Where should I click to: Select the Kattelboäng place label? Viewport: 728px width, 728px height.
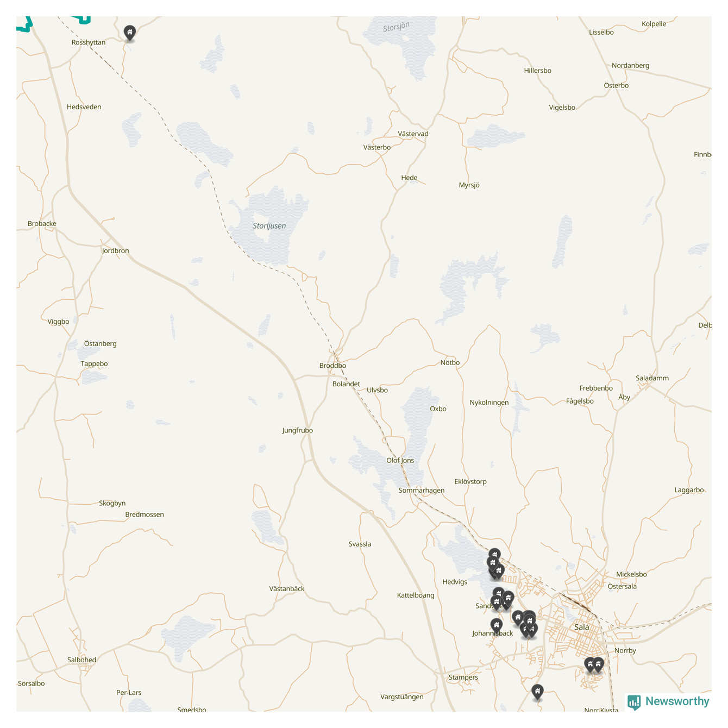416,595
